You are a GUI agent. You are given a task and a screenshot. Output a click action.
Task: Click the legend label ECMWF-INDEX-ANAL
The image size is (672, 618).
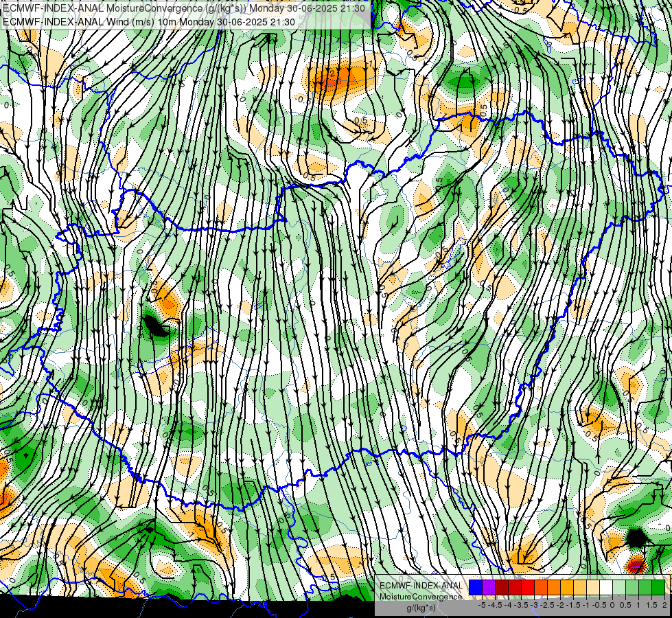click(421, 586)
